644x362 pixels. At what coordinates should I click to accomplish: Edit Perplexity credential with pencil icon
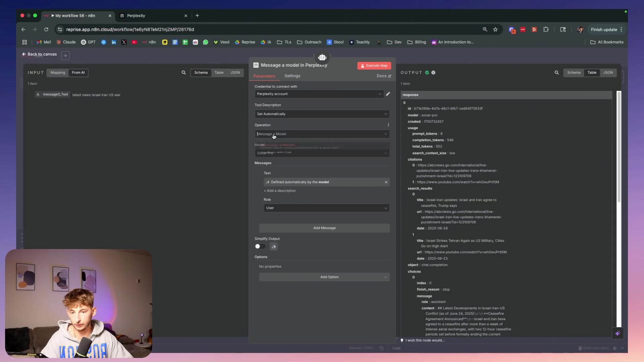click(x=388, y=94)
